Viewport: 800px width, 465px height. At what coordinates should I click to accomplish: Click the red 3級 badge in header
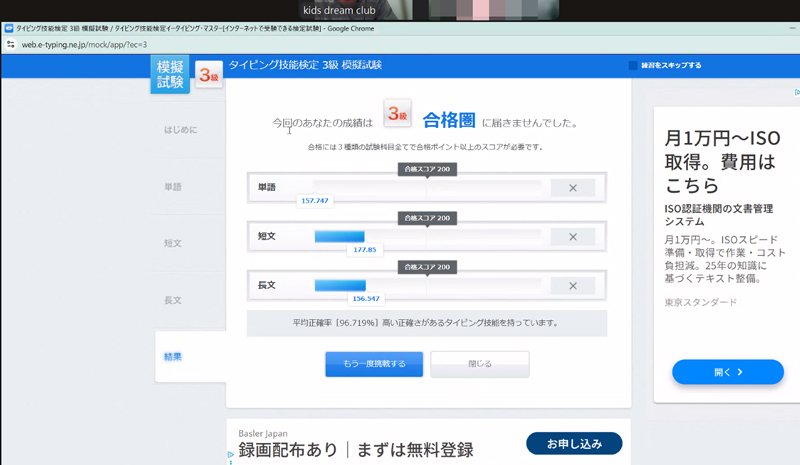coord(209,75)
